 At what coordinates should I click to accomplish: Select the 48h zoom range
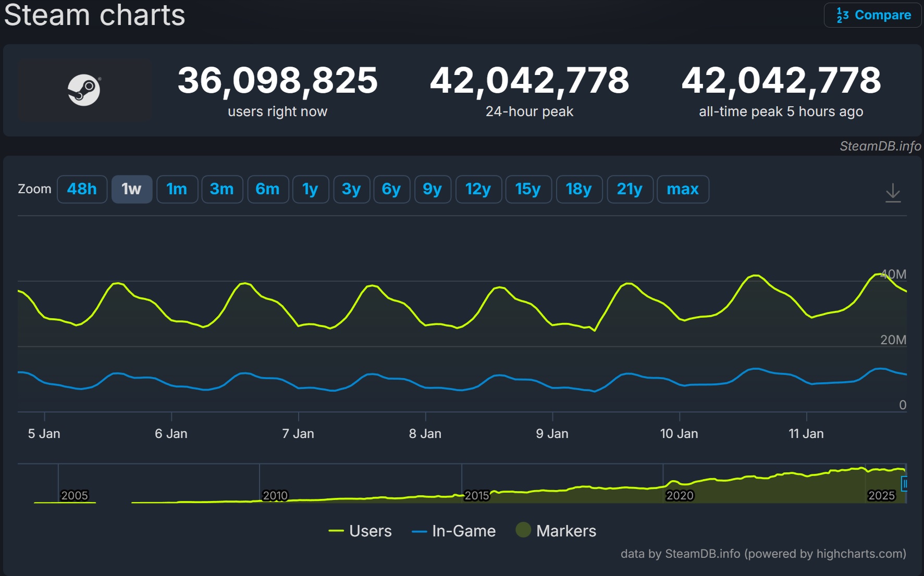point(82,189)
